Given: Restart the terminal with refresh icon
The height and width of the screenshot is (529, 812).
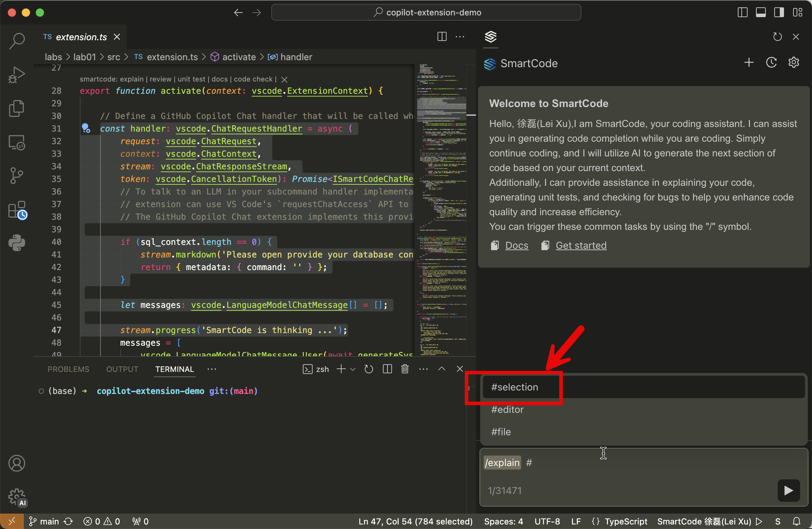Looking at the screenshot, I should pos(369,369).
